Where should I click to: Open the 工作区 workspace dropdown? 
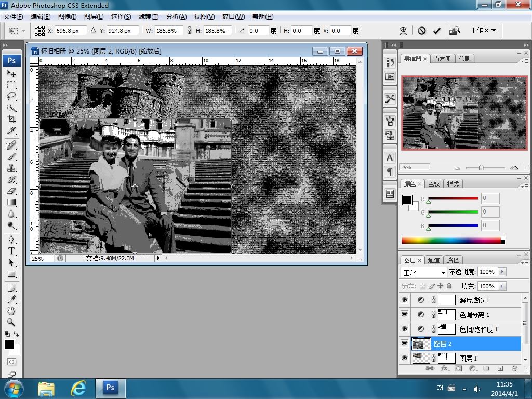pos(483,31)
